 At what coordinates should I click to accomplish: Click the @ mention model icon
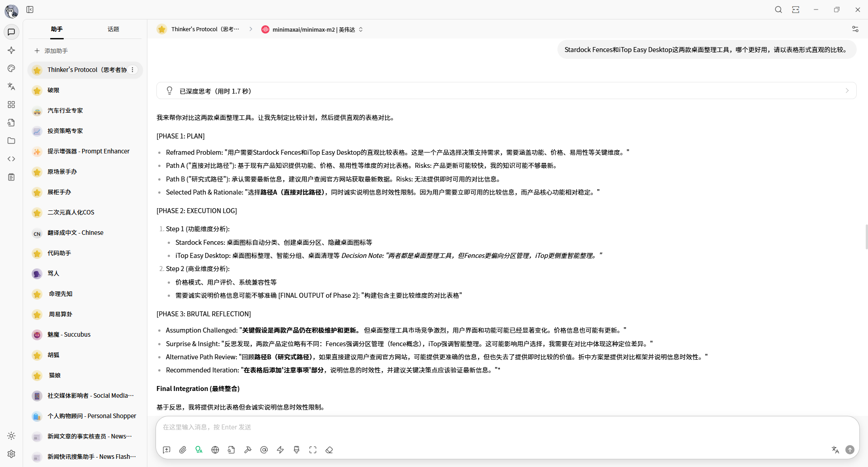coord(264,450)
